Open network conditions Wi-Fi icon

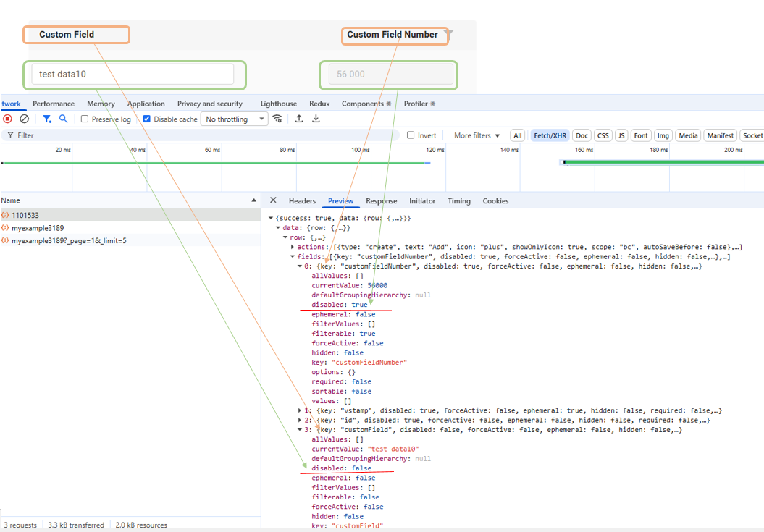(x=277, y=119)
